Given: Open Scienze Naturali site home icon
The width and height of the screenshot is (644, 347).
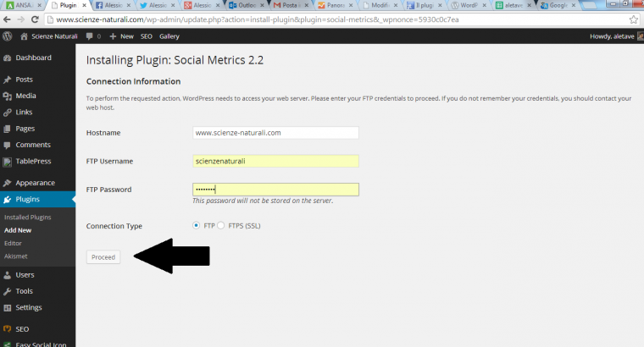Looking at the screenshot, I should [24, 36].
